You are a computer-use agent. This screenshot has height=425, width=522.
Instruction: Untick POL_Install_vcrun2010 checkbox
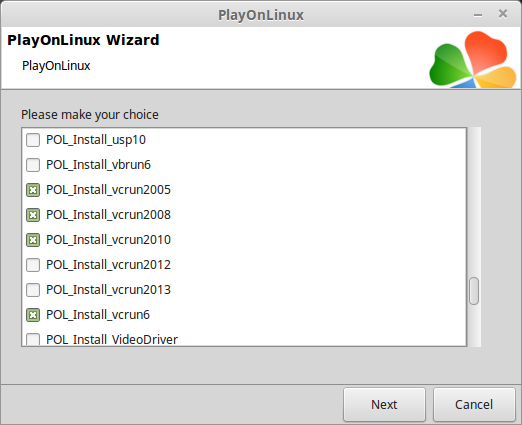33,240
